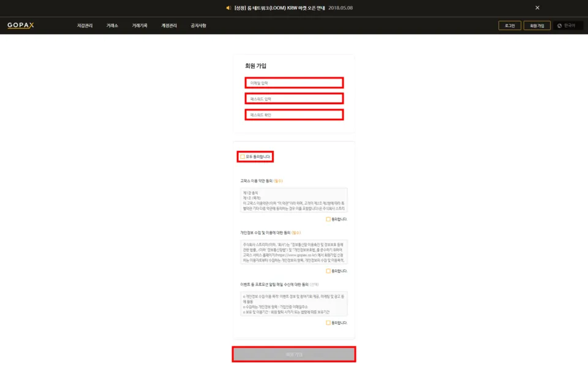This screenshot has height=366, width=588.
Task: Check the 모두 동의합니다 checkbox
Action: click(x=243, y=156)
